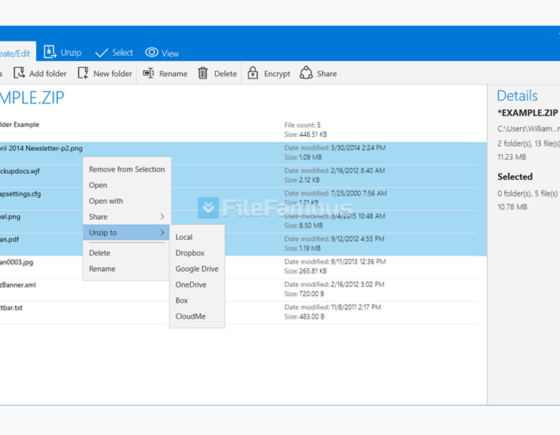Click the C:\Users\William path text

click(x=529, y=129)
